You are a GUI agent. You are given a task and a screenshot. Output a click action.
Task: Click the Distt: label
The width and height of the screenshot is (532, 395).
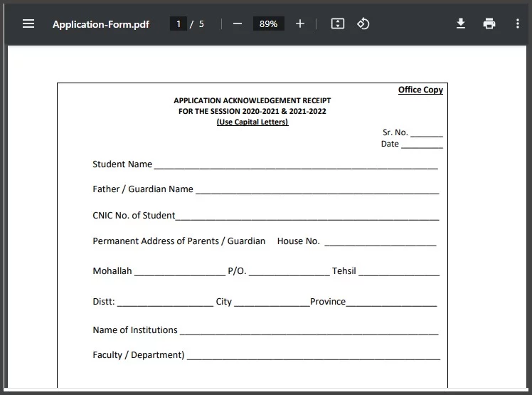pos(104,302)
